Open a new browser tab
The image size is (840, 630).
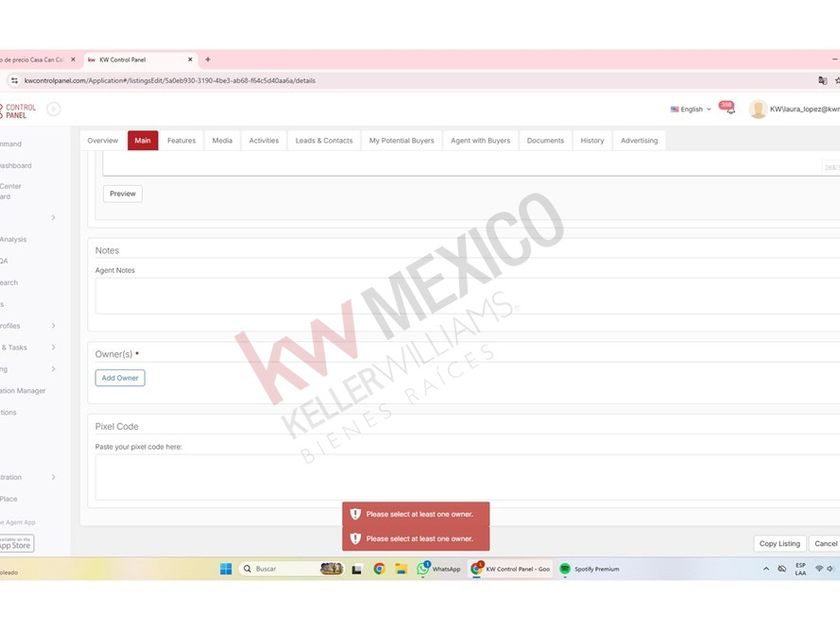[208, 59]
